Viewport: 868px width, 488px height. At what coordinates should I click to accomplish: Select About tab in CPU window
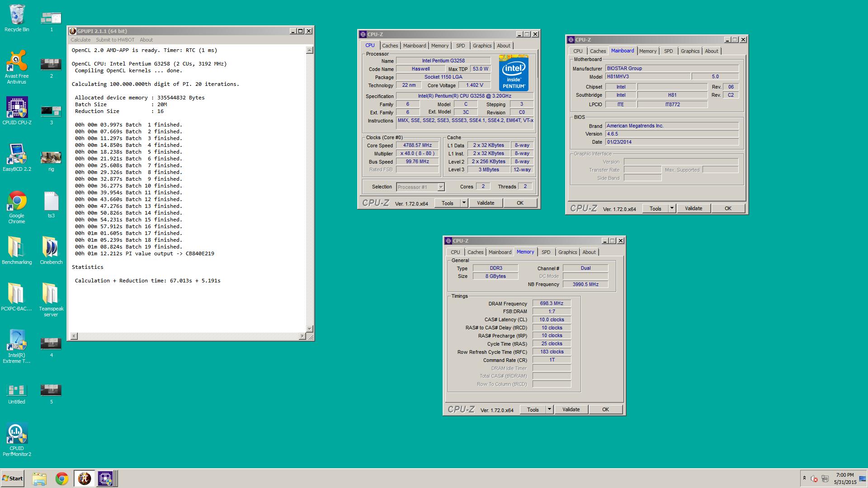(504, 46)
